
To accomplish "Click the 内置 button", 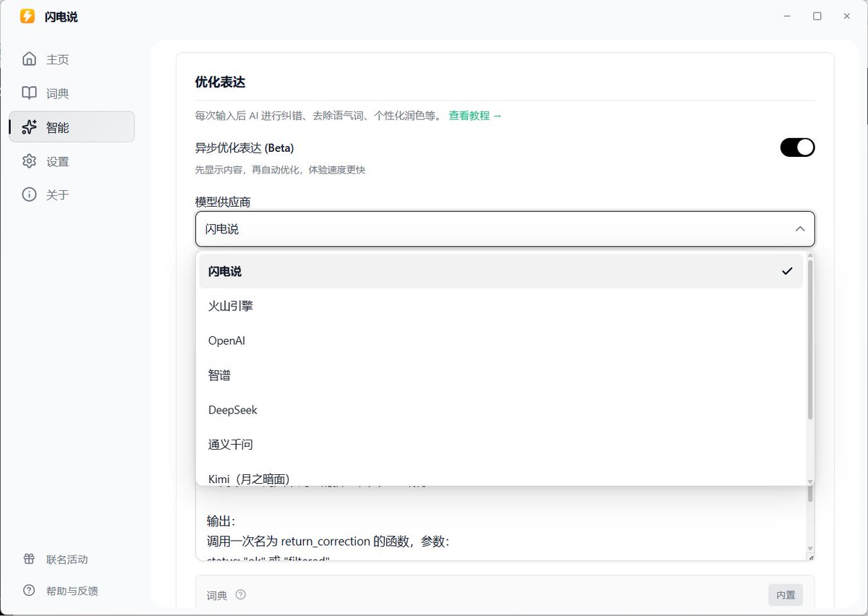I will point(785,595).
